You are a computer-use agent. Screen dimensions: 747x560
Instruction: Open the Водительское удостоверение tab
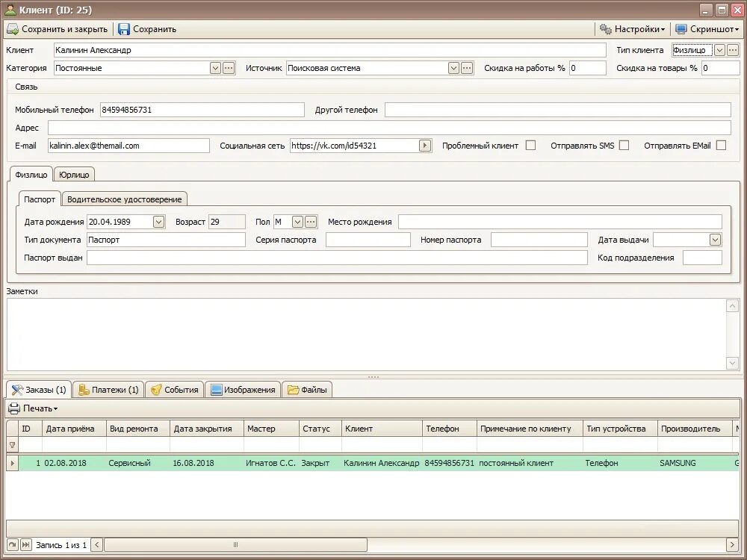click(x=124, y=199)
